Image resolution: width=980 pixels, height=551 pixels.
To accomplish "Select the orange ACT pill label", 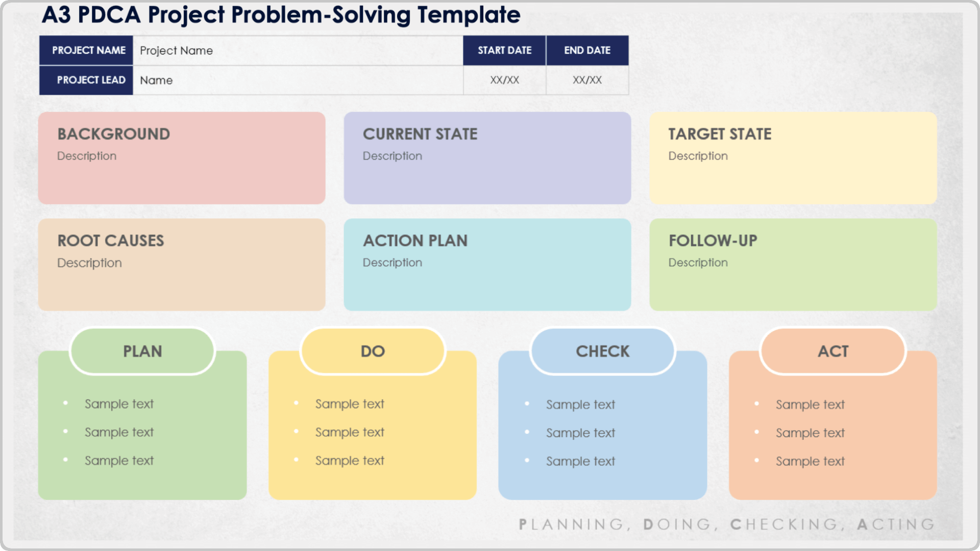I will click(833, 352).
